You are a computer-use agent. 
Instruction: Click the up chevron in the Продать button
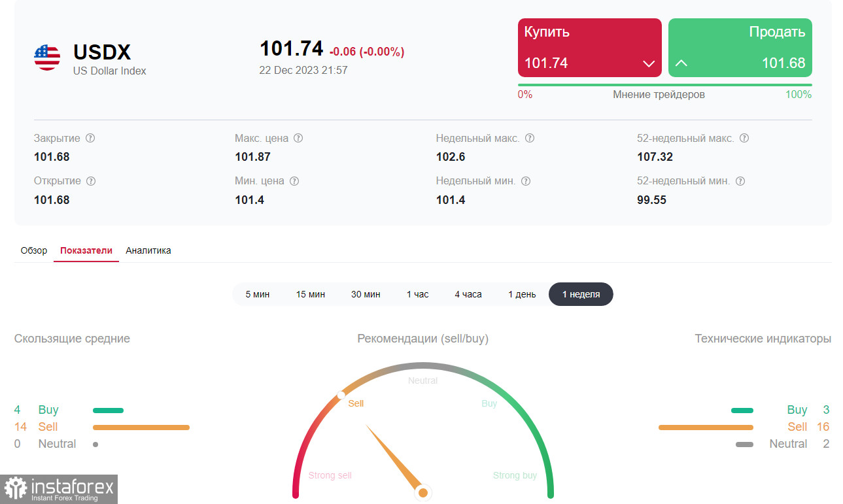point(681,63)
